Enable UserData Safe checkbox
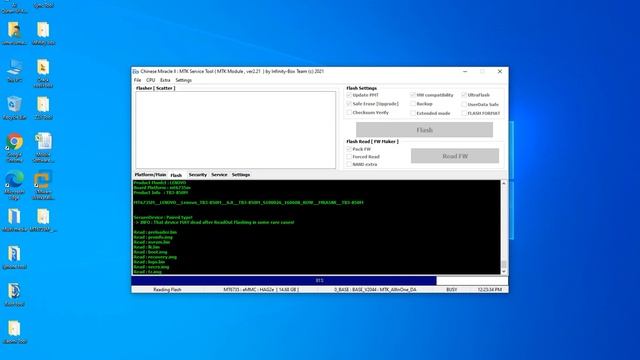 coord(464,104)
